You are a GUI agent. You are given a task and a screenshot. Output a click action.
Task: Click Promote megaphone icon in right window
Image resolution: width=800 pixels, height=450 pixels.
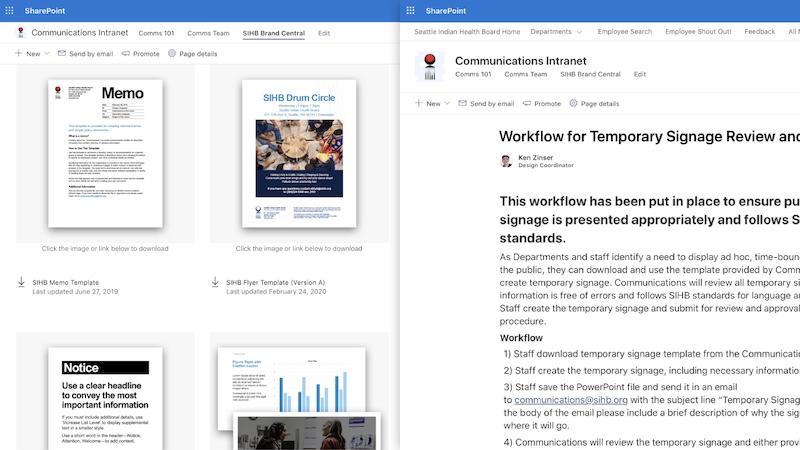(x=527, y=103)
